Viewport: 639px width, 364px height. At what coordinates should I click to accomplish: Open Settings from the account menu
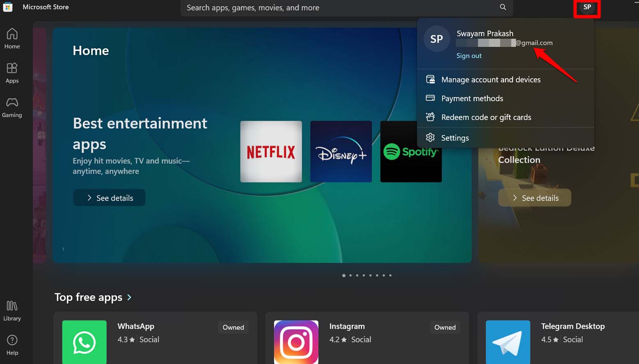click(x=455, y=138)
